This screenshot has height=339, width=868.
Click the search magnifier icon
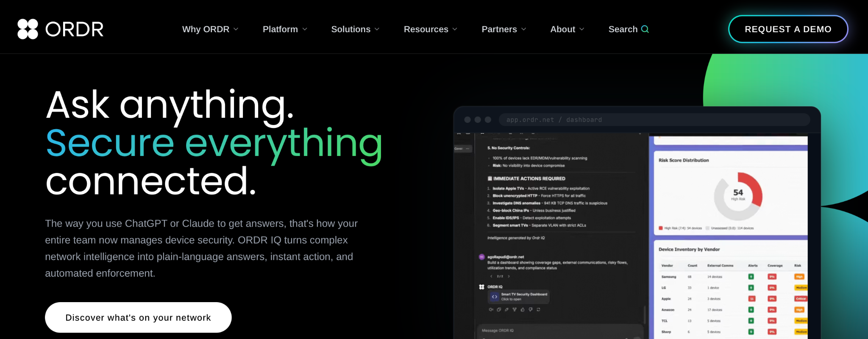645,29
